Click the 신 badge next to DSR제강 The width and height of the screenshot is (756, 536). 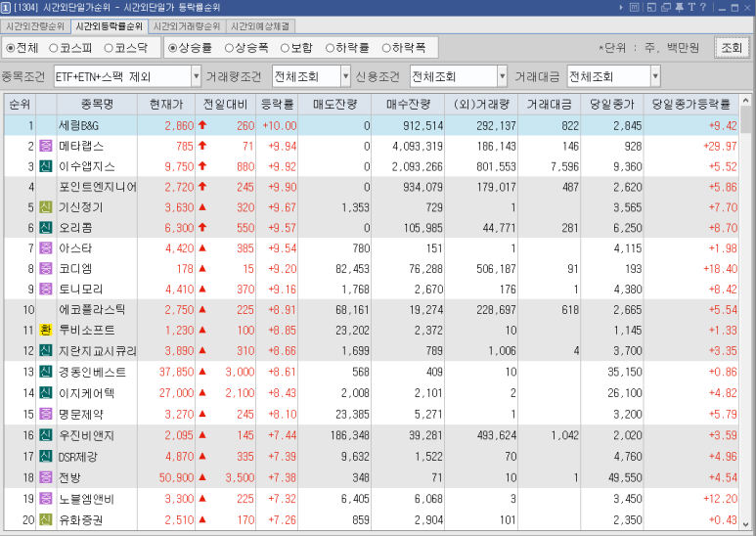[x=46, y=457]
